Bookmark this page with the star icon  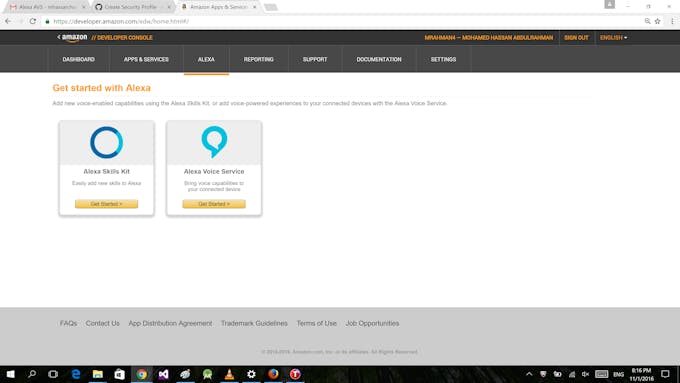point(657,21)
